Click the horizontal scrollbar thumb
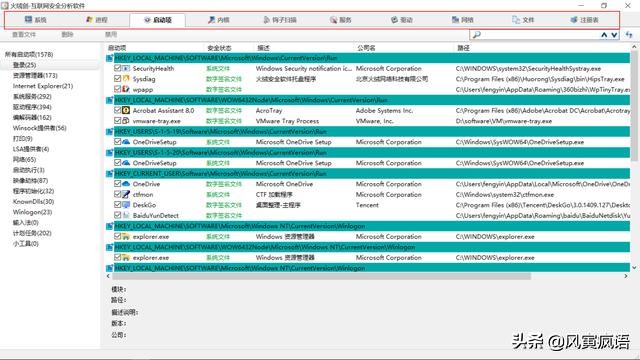 [321, 276]
